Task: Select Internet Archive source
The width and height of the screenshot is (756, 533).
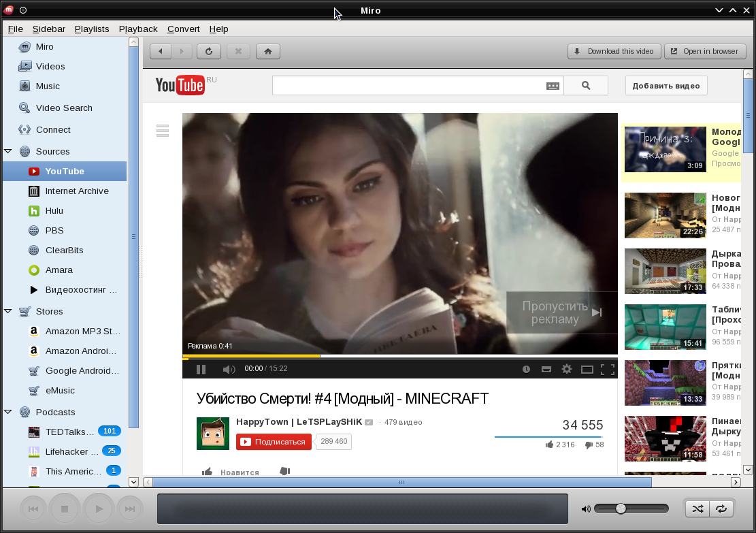Action: (65, 191)
